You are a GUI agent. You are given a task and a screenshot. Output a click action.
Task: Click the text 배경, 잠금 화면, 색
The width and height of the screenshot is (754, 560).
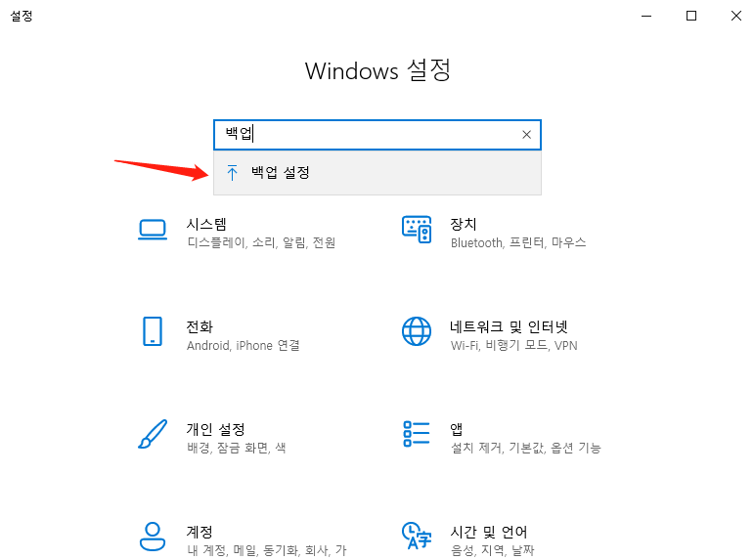click(237, 448)
